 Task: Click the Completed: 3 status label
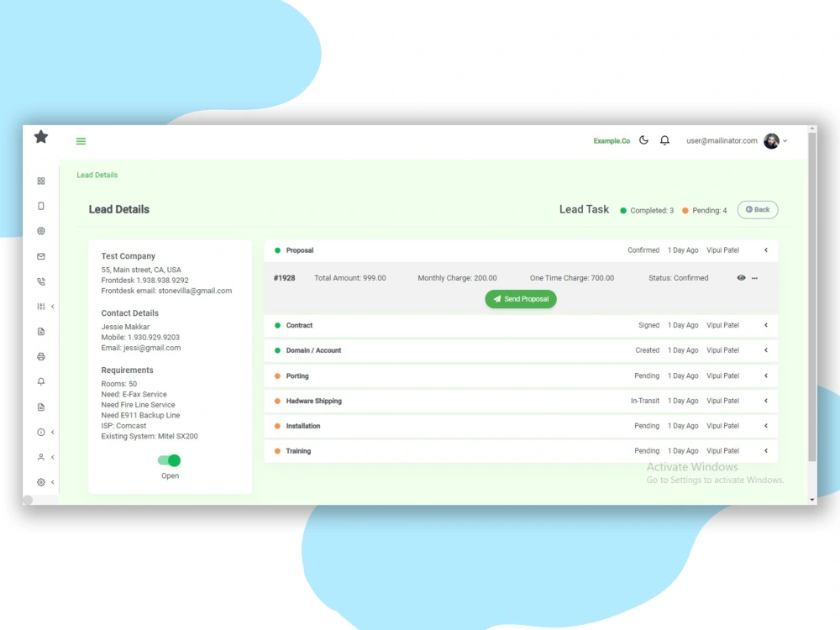(652, 211)
